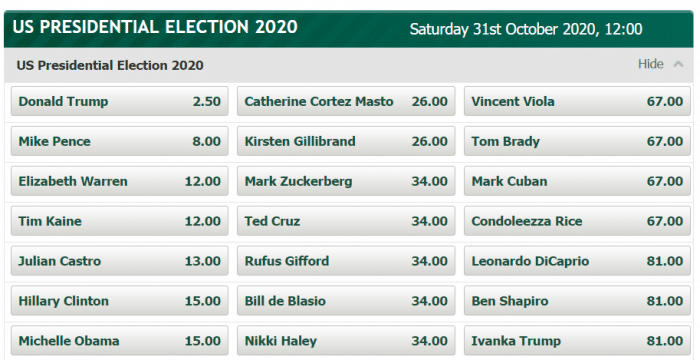The width and height of the screenshot is (700, 360).
Task: Click Bill de Blasio odds button
Action: tap(346, 301)
